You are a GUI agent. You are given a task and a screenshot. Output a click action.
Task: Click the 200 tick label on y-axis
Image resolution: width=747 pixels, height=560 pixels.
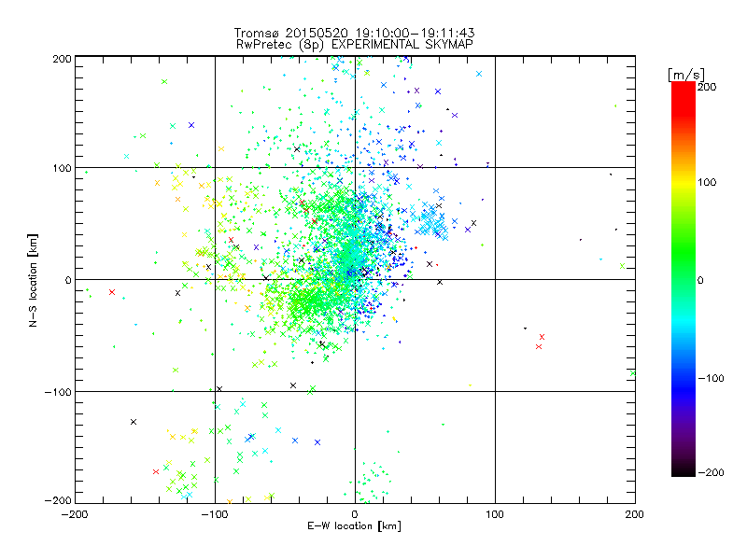pos(62,59)
